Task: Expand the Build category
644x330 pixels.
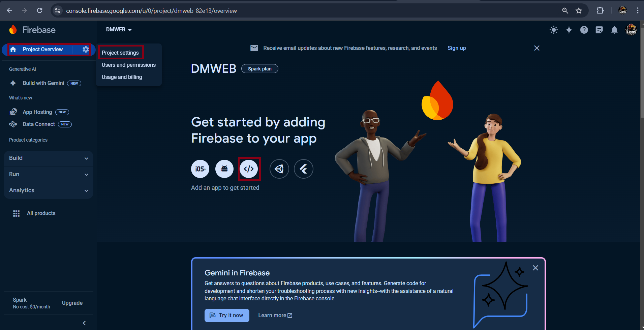Action: pos(49,158)
